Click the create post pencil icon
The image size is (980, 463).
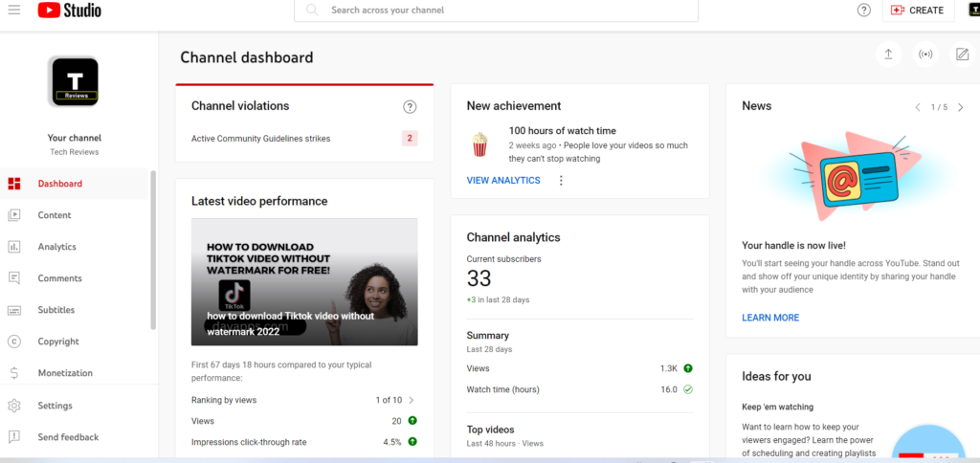click(x=962, y=55)
